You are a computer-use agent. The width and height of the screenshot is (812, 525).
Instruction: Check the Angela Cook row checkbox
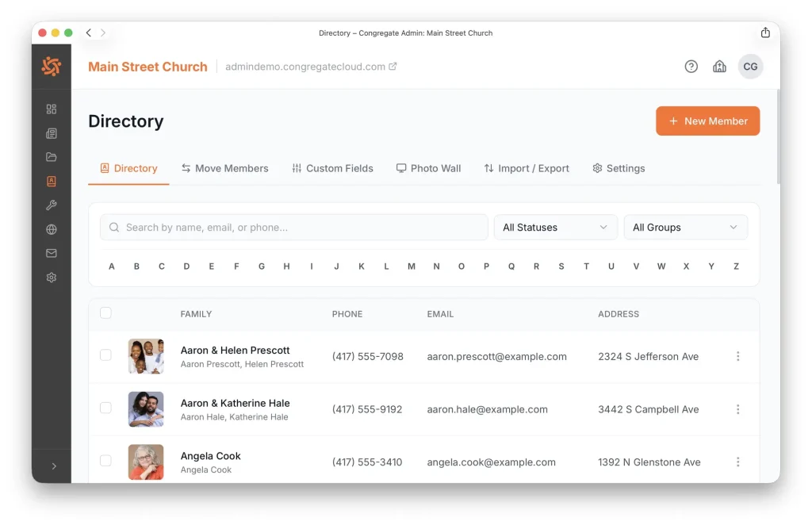(105, 461)
